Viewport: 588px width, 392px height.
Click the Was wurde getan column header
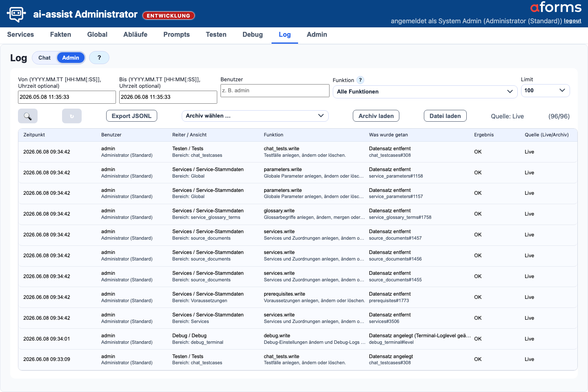click(388, 135)
